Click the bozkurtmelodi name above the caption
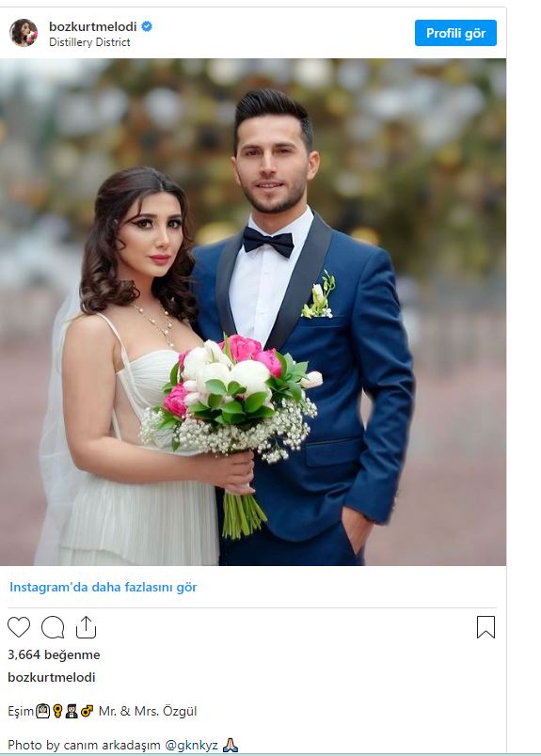 (51, 677)
